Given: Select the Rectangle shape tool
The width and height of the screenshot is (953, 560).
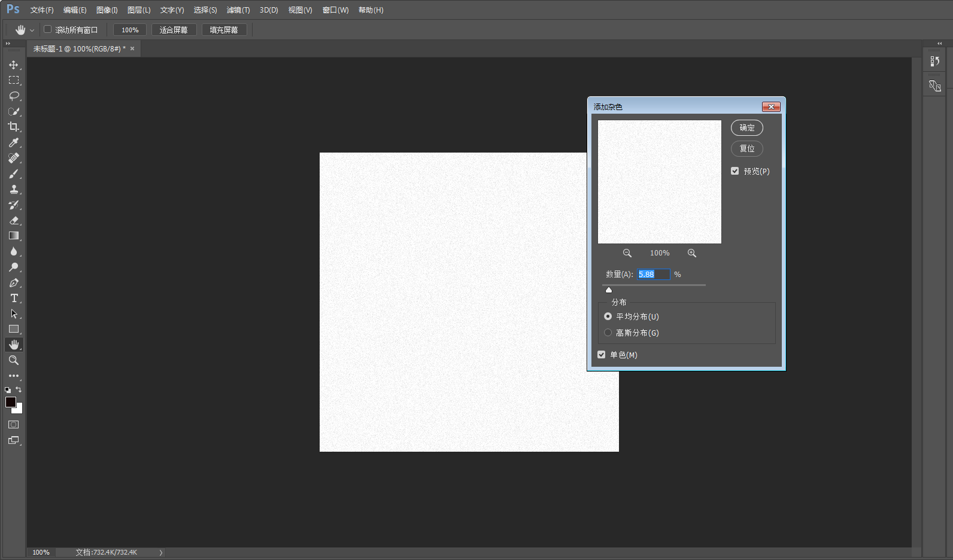Looking at the screenshot, I should click(x=14, y=329).
